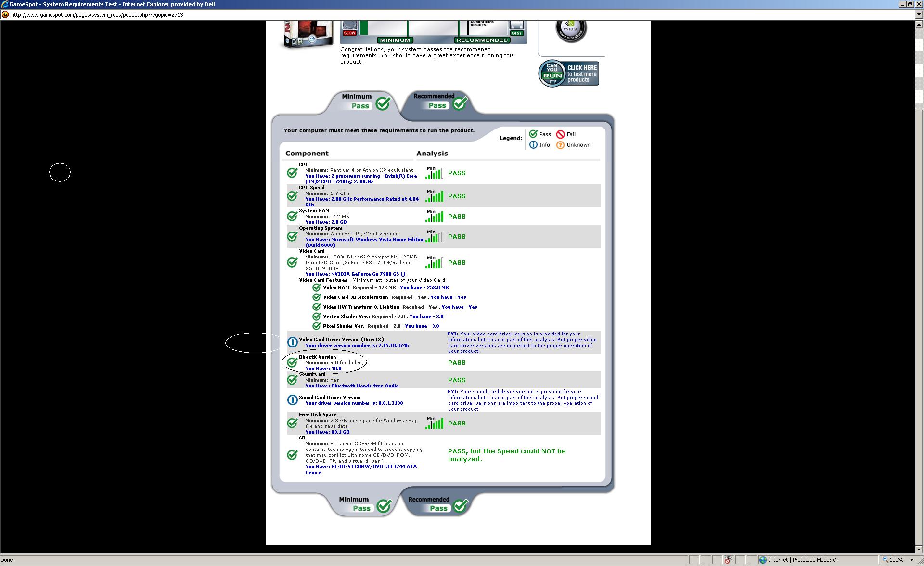Image resolution: width=924 pixels, height=566 pixels.
Task: Click the Pixel Shader Ver. checkmark icon
Action: point(316,326)
